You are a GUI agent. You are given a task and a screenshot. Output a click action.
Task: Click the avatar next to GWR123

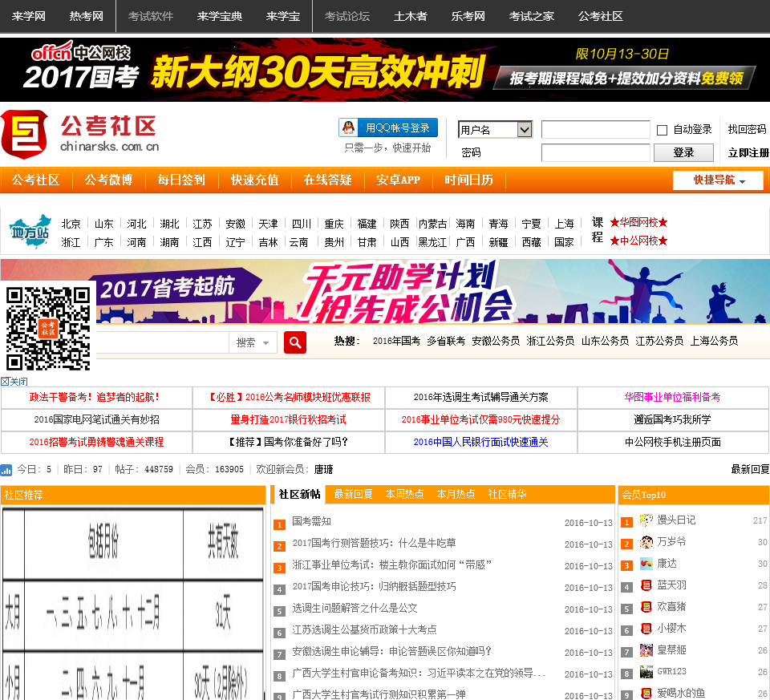(646, 671)
